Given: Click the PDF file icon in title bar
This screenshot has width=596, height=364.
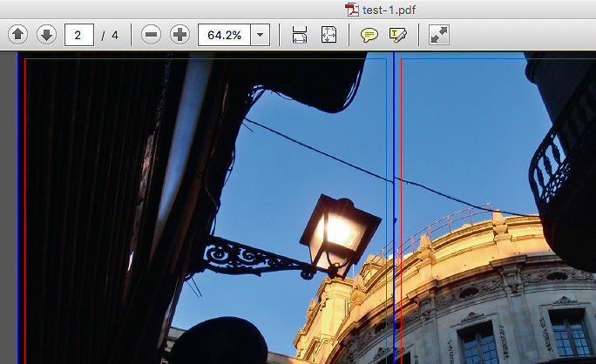Looking at the screenshot, I should 352,10.
